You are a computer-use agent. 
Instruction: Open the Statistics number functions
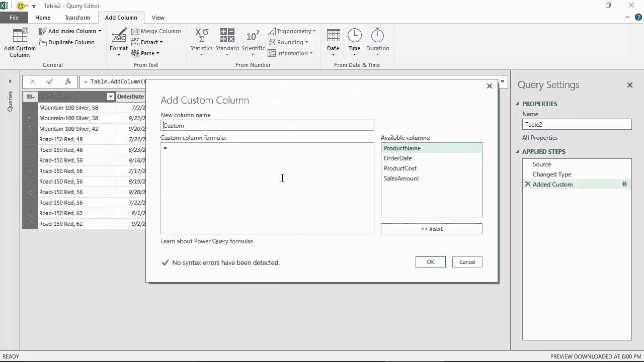tap(201, 43)
